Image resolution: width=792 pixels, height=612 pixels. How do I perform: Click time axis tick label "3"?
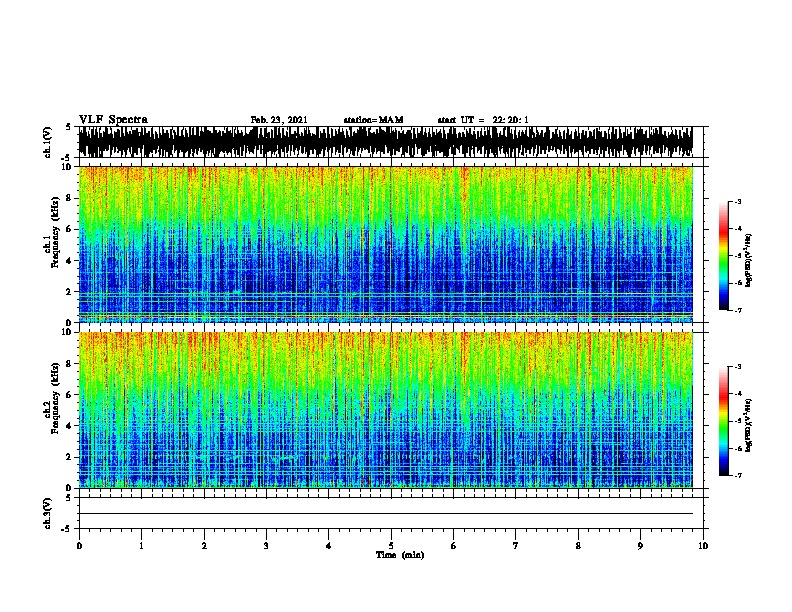(266, 546)
